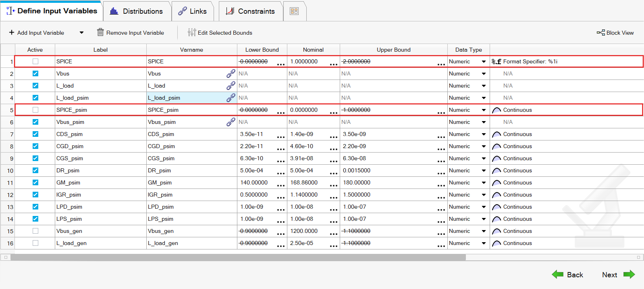Expand Add Input Variable dropdown arrow
The width and height of the screenshot is (644, 289).
click(x=81, y=33)
